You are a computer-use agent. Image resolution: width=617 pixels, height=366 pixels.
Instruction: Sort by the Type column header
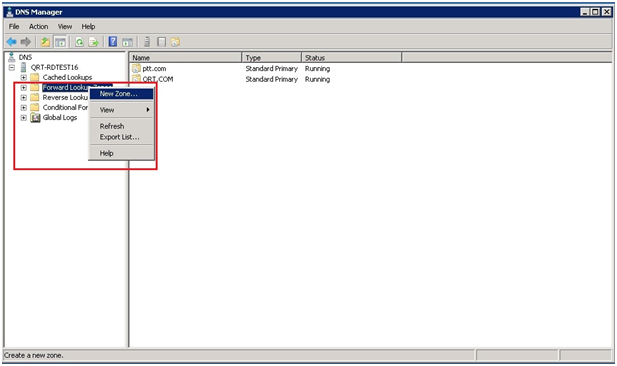272,57
